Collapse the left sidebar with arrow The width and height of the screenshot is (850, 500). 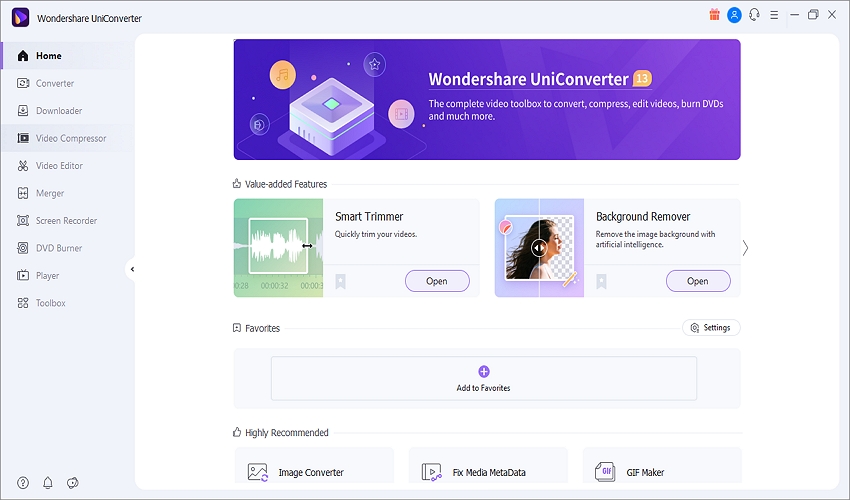pyautogui.click(x=132, y=269)
